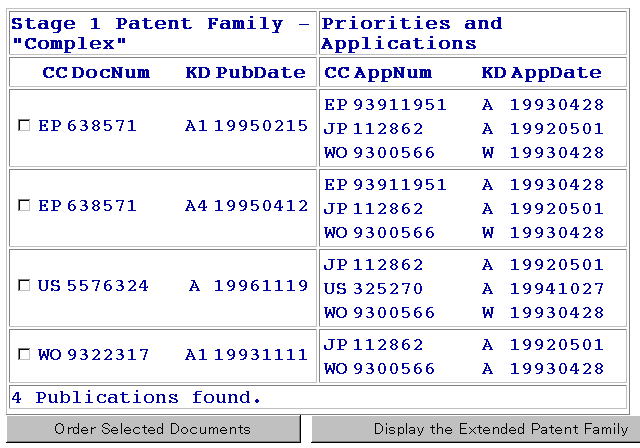Click the Priorities and Applications heading

(411, 33)
